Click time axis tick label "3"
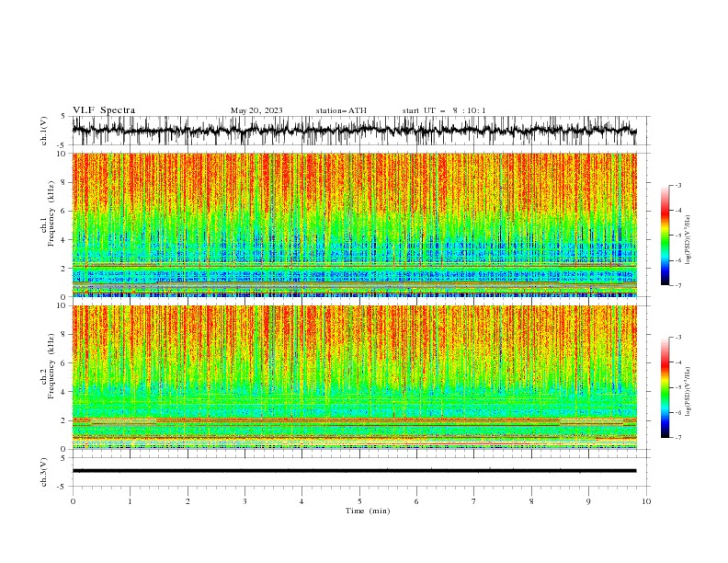This screenshot has width=728, height=563. [x=245, y=501]
